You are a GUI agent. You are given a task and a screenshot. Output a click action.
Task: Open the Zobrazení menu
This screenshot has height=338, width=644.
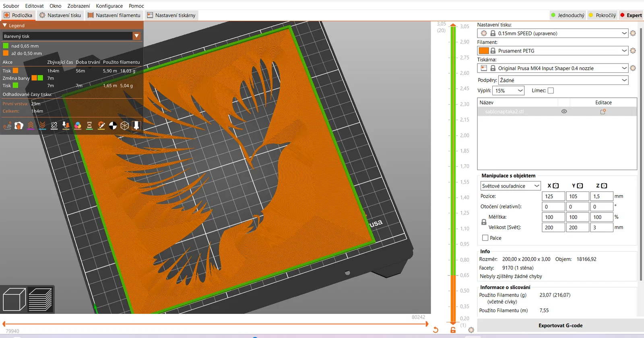click(78, 6)
